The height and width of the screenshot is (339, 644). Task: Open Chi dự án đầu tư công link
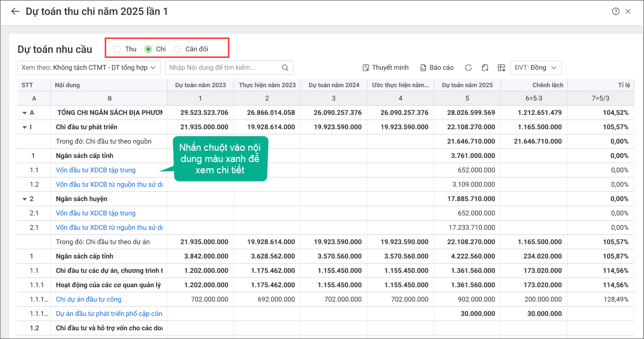tap(88, 300)
